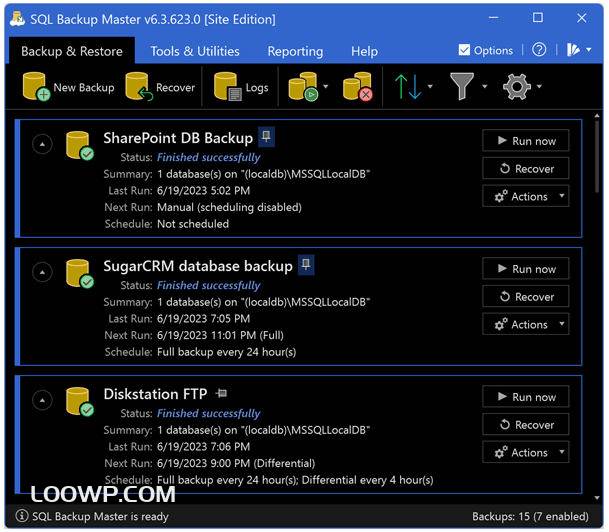The image size is (609, 532).
Task: Run now the SharePoint DB Backup job
Action: pyautogui.click(x=526, y=141)
